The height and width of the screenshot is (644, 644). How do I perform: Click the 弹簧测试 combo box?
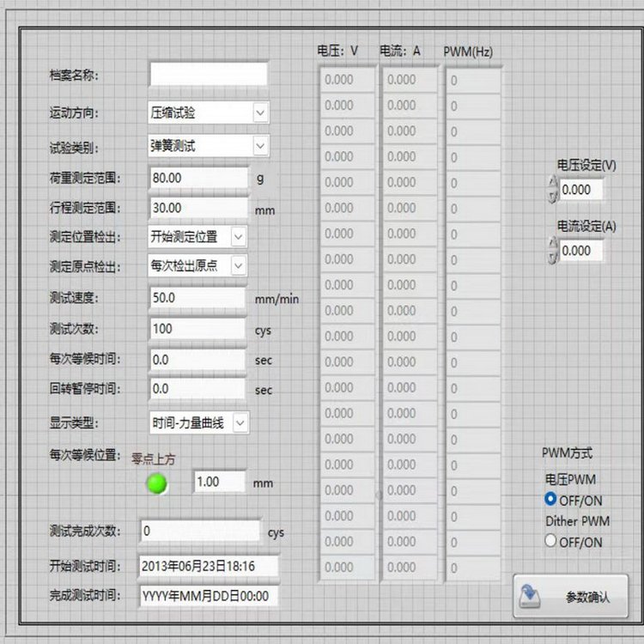pos(209,146)
